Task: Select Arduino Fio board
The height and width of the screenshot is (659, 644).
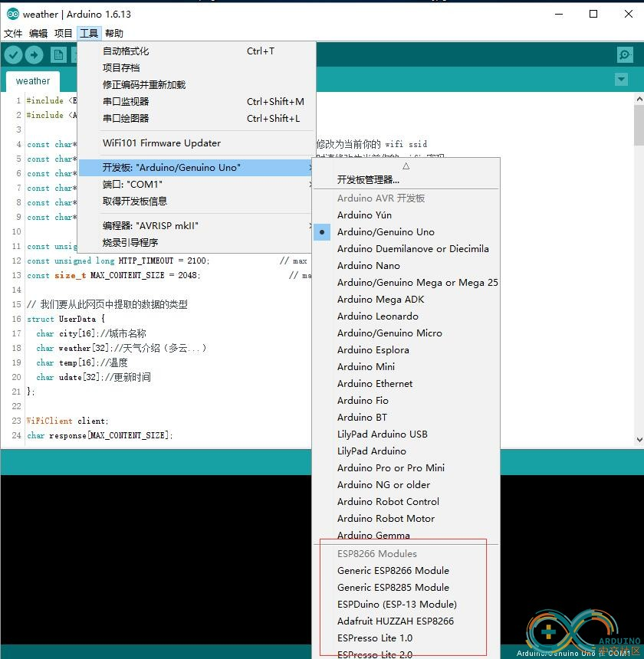Action: 406,400
